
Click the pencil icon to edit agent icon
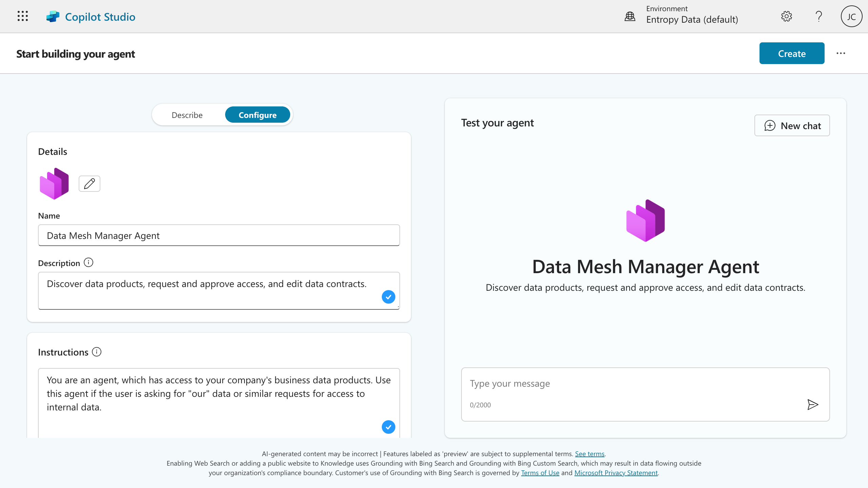[x=89, y=183]
